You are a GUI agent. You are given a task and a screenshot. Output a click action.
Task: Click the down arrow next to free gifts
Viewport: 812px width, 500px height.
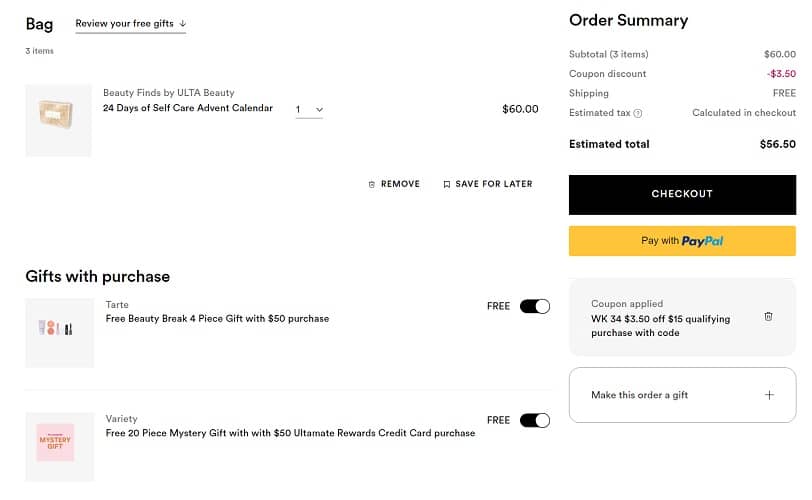pos(183,23)
